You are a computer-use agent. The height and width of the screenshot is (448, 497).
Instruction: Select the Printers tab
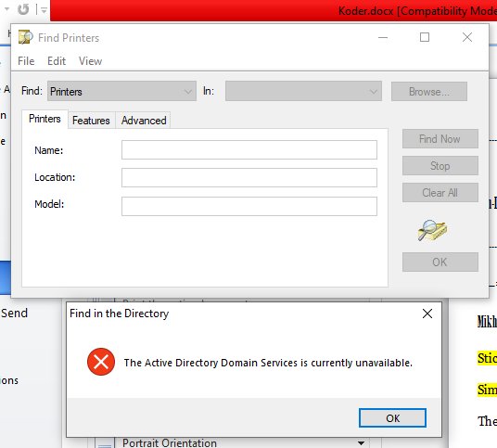pyautogui.click(x=45, y=119)
